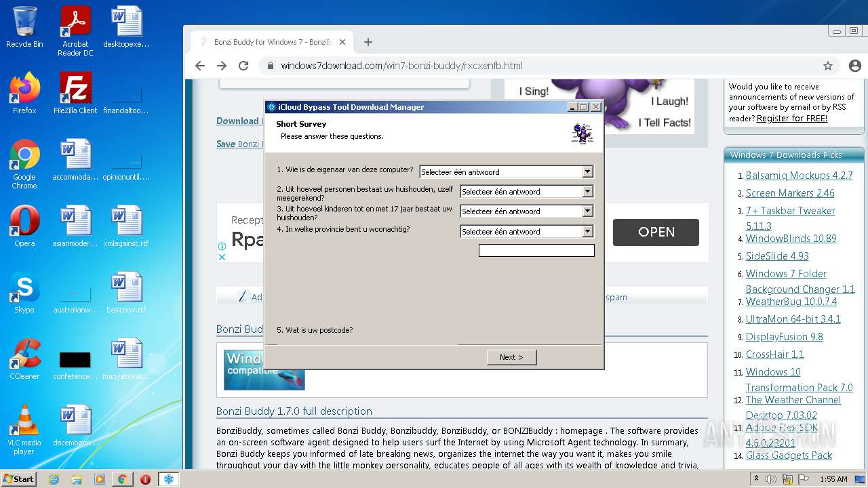Open Windows Explorer from the taskbar

tap(77, 479)
